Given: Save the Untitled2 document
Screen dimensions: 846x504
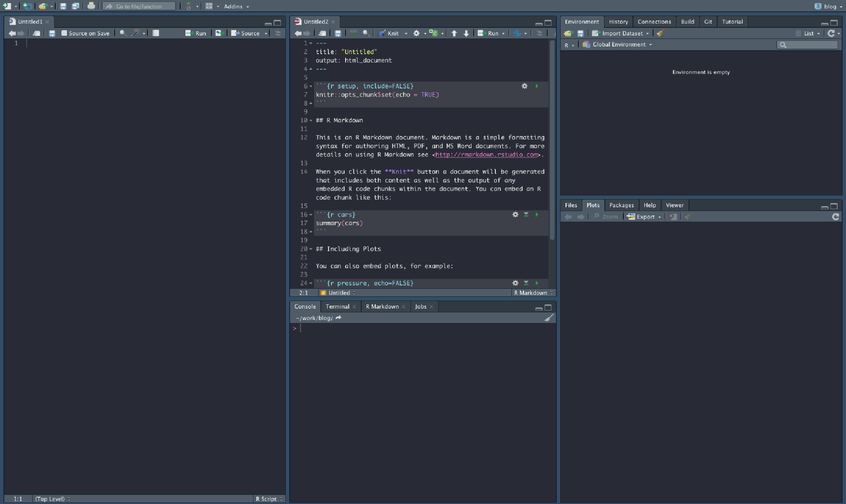Looking at the screenshot, I should click(338, 33).
